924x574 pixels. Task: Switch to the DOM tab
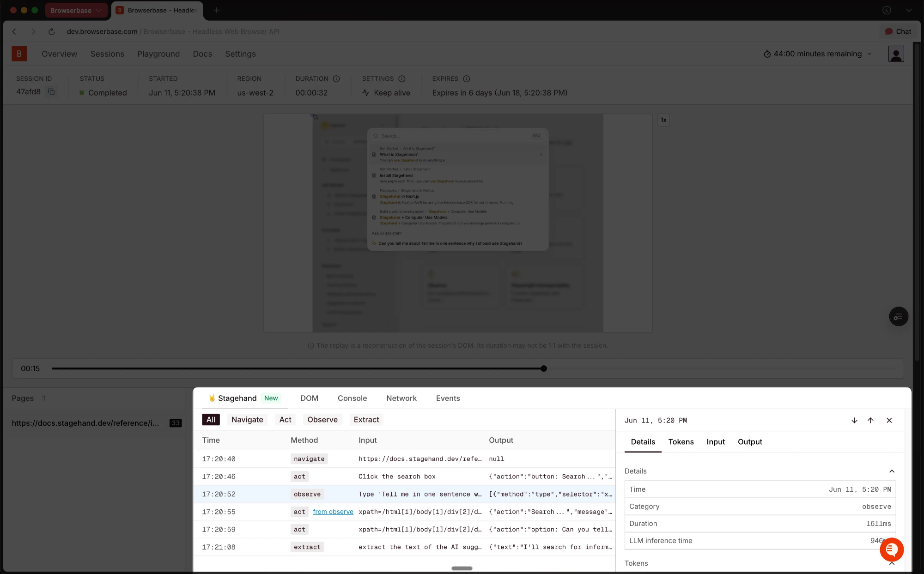click(x=309, y=398)
